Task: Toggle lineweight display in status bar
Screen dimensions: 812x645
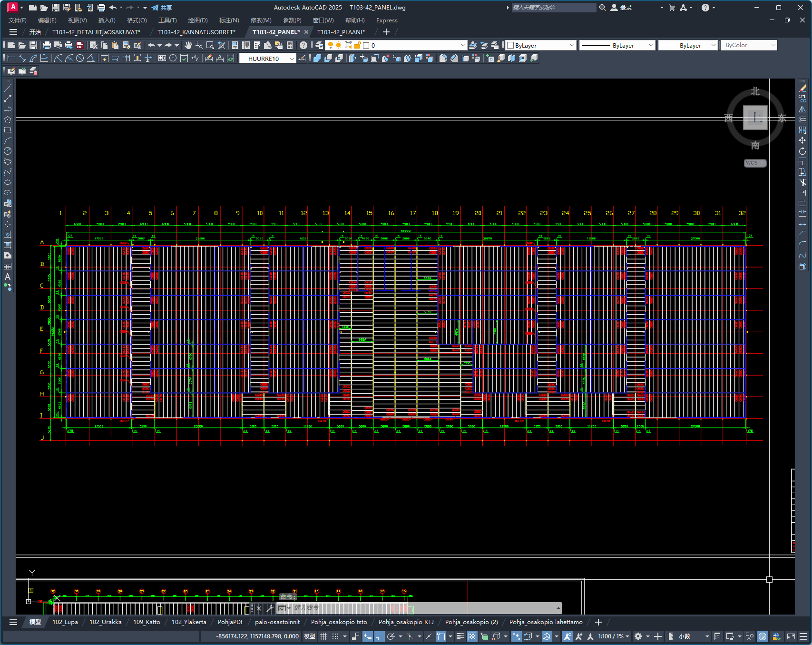Action: click(x=460, y=636)
